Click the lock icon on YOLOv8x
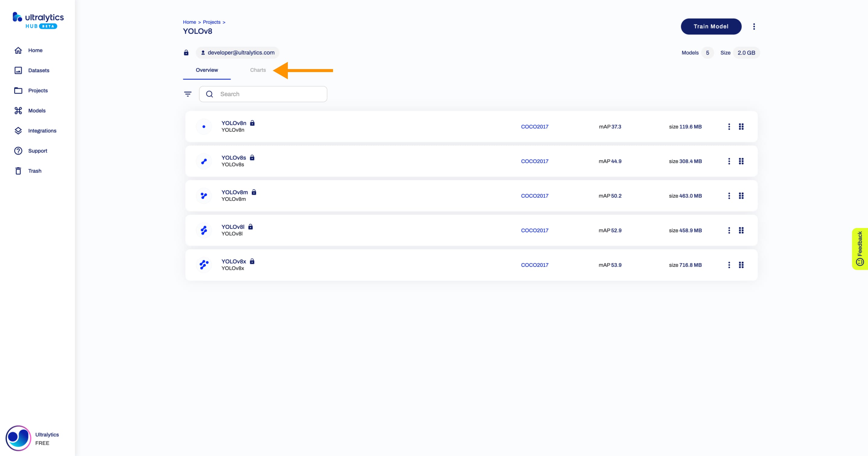This screenshot has width=868, height=456. pyautogui.click(x=253, y=261)
